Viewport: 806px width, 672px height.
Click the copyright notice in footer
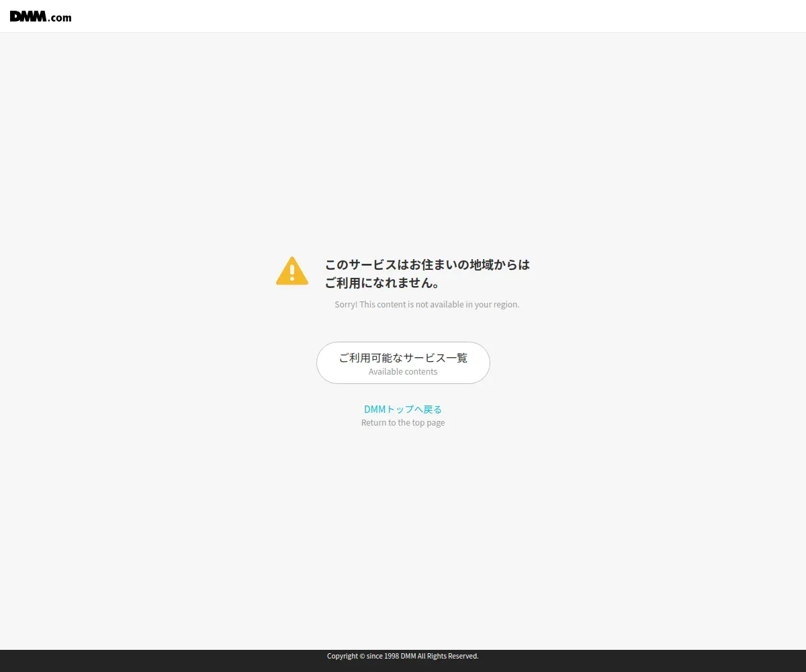pos(403,656)
